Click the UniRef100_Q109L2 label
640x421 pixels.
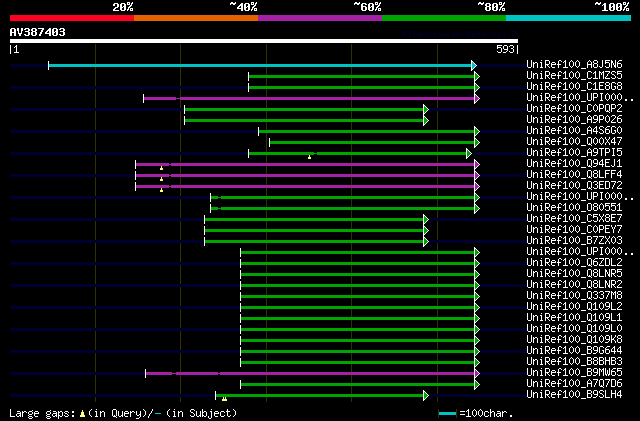tap(574, 307)
